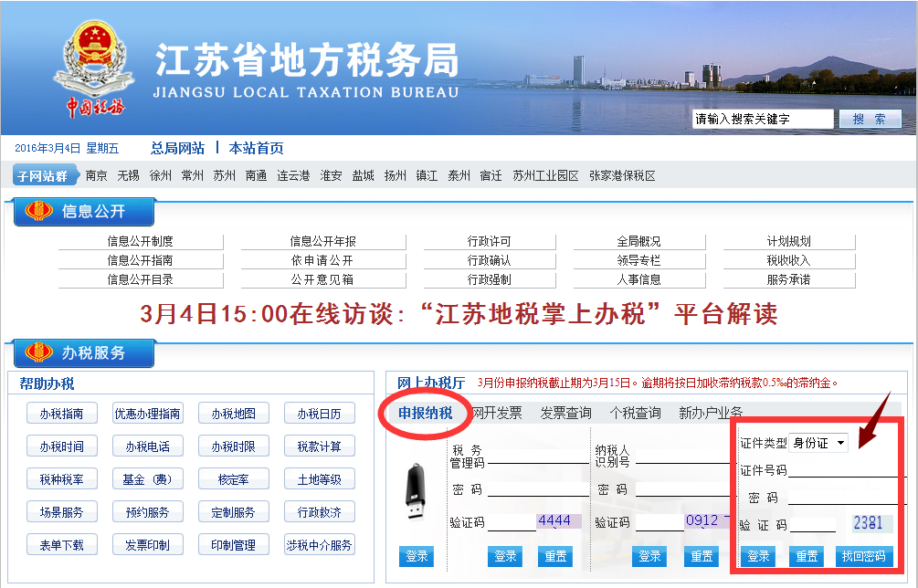Click the 密码 field under 税务管理码
This screenshot has height=588, width=918.
538,489
